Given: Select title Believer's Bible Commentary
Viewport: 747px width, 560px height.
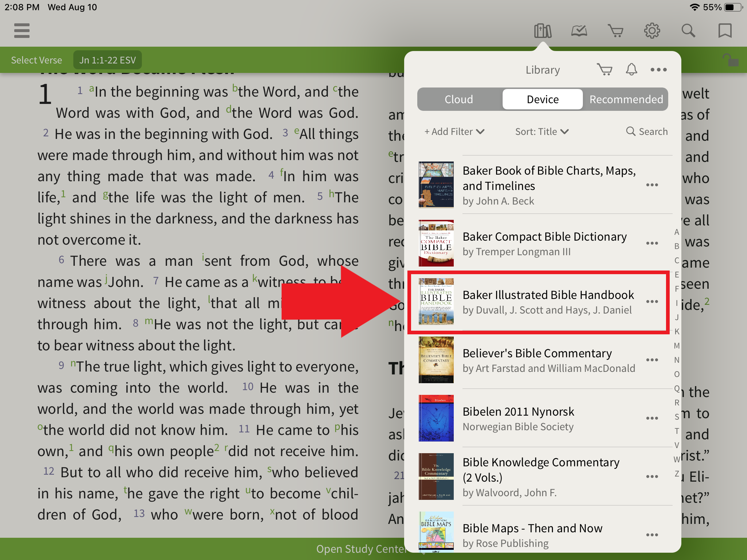Looking at the screenshot, I should [537, 353].
